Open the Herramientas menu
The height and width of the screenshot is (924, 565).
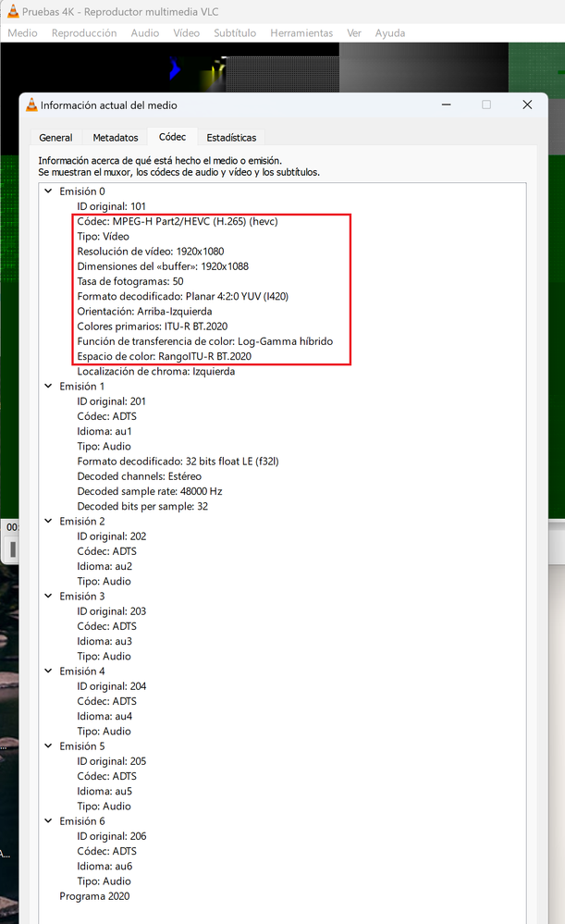click(301, 32)
